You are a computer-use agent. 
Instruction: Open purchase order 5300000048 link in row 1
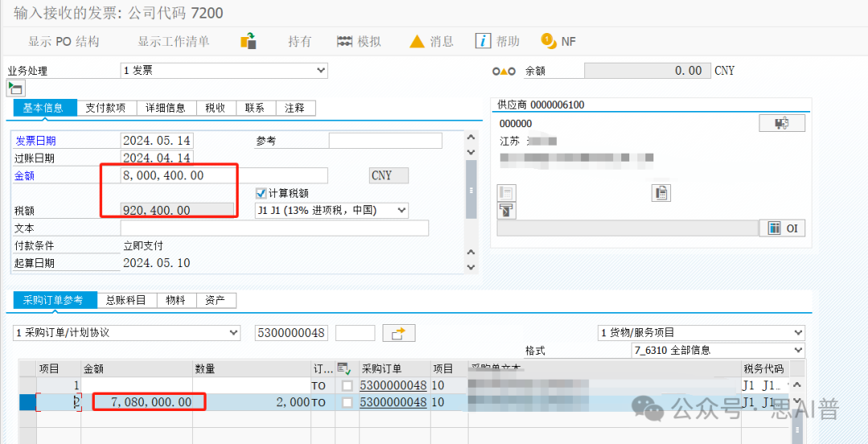pos(393,386)
